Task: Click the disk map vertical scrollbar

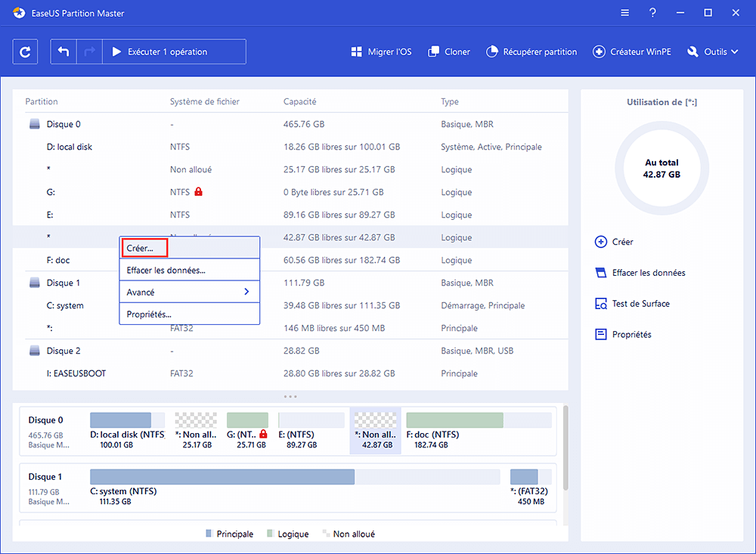Action: (565, 448)
